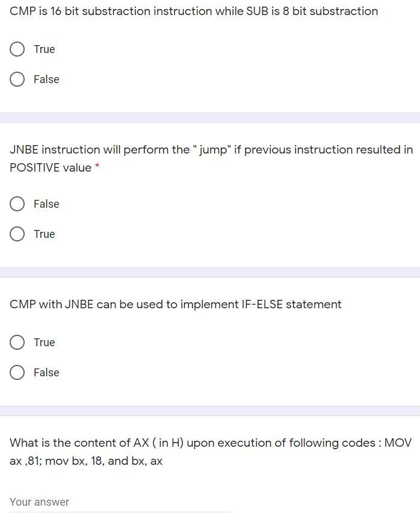Click the CMP with JNBE question title
Image resolution: width=420 pixels, height=522 pixels.
(176, 304)
